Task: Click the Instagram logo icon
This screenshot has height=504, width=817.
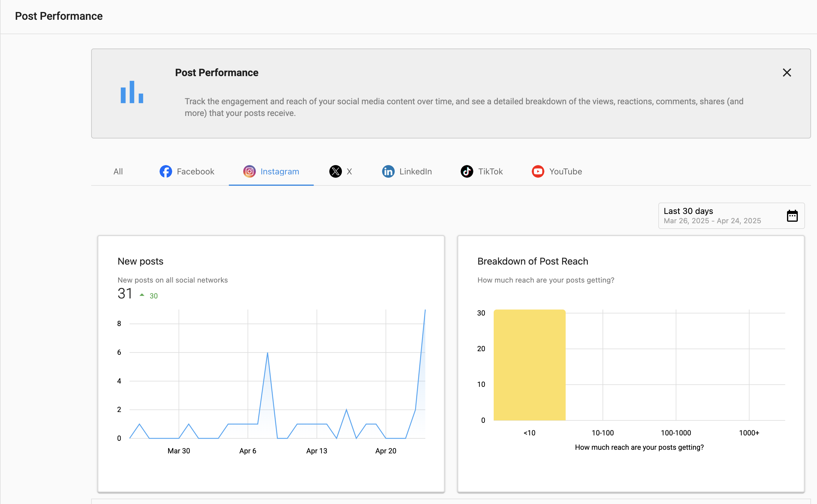Action: coord(249,171)
